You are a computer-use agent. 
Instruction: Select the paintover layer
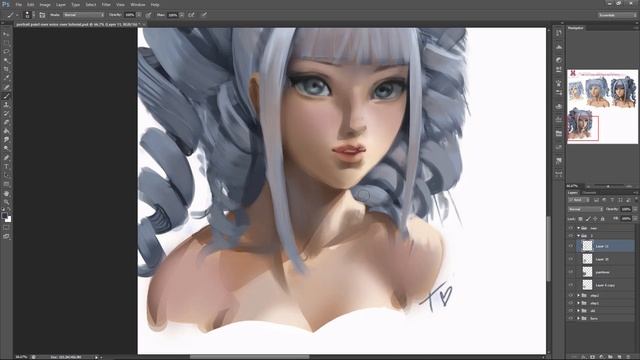[605, 272]
